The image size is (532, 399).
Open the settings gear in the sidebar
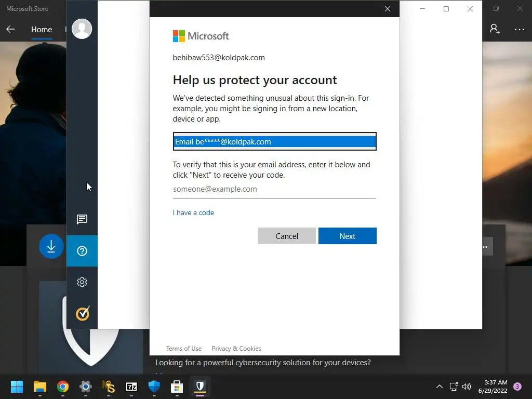pos(82,282)
